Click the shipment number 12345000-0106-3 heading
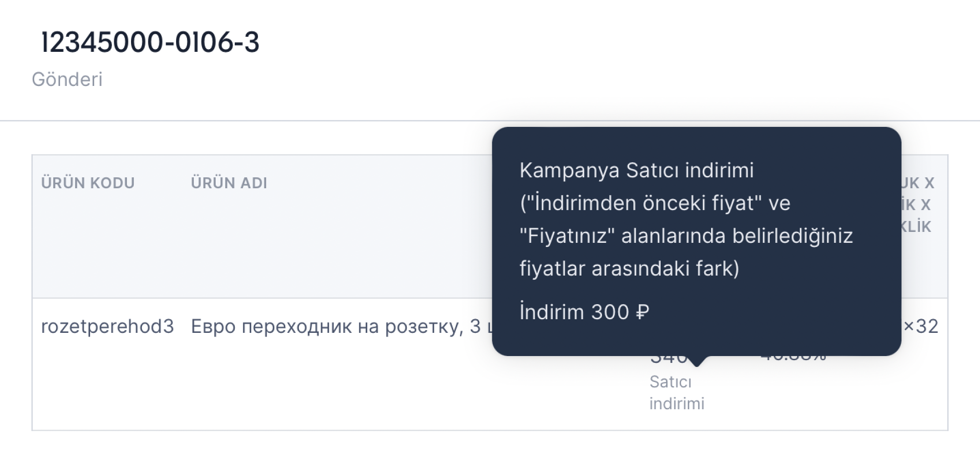 pos(150,42)
